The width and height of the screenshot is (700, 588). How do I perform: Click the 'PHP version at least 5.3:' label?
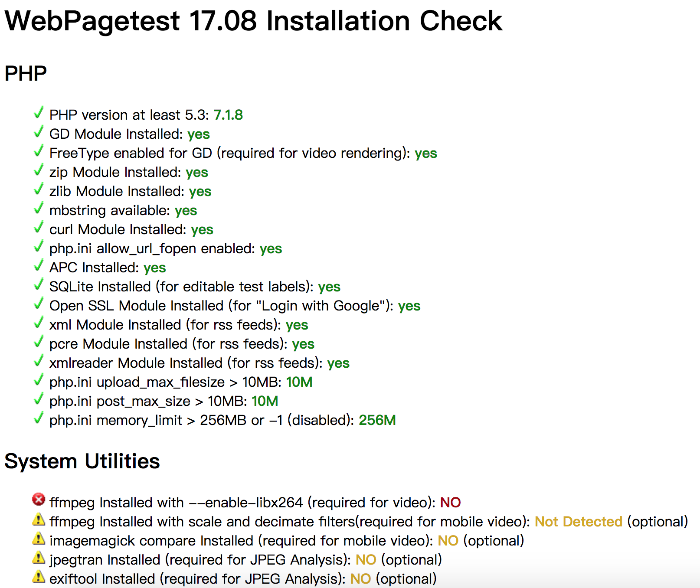click(x=129, y=115)
